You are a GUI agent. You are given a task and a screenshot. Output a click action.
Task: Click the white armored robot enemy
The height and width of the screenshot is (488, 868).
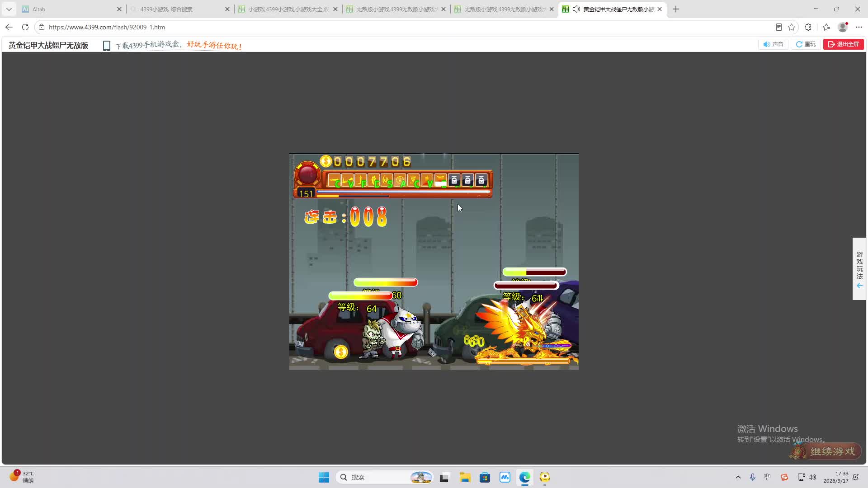(401, 332)
